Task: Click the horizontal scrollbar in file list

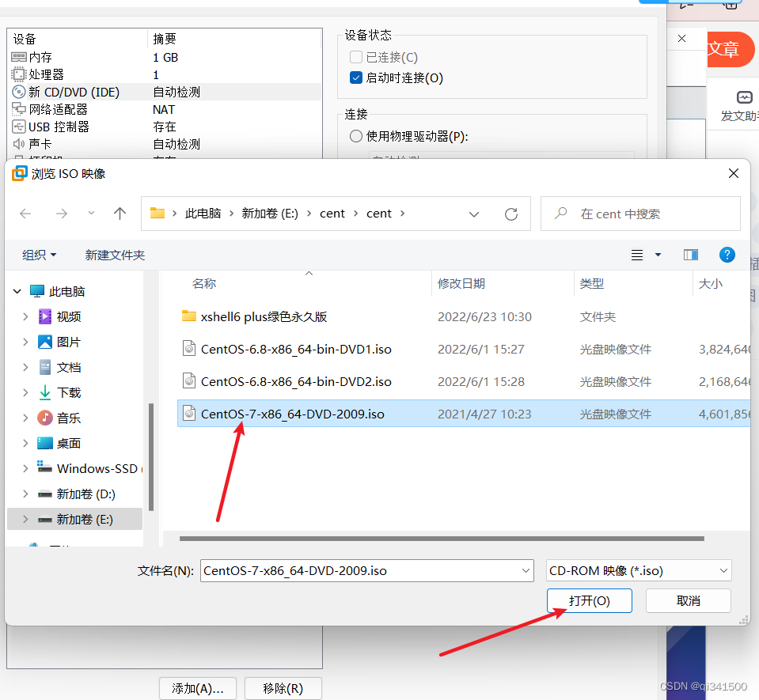Action: [x=442, y=539]
